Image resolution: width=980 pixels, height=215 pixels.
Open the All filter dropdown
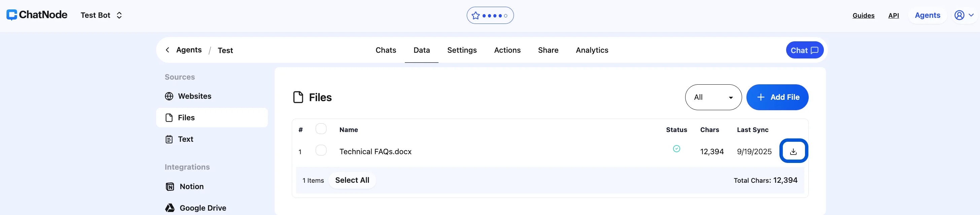pos(713,97)
